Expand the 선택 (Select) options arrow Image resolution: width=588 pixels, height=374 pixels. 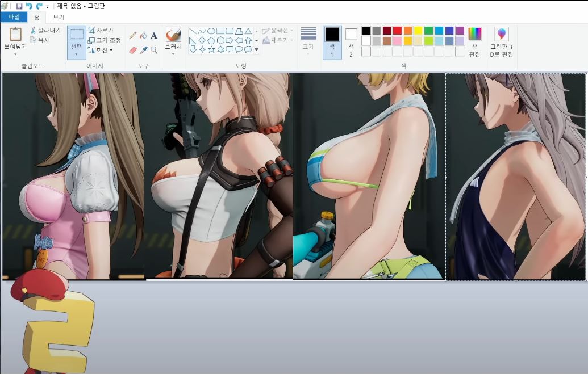(x=77, y=53)
